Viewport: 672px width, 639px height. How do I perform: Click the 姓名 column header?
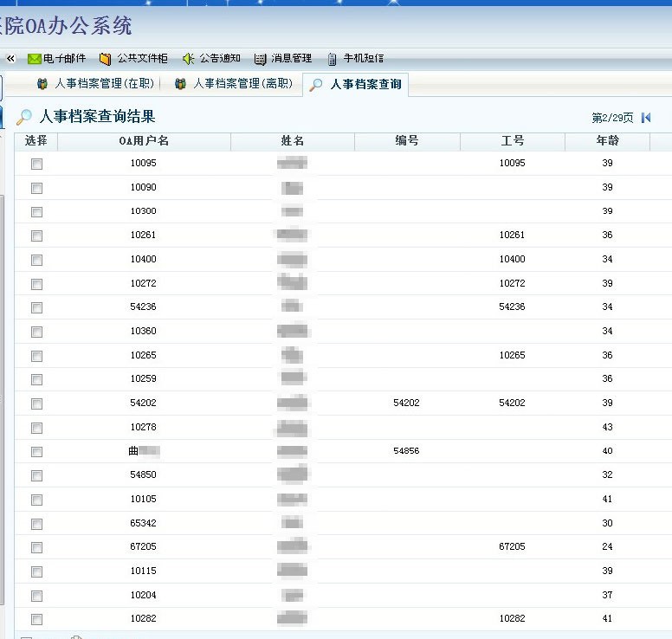coord(293,141)
